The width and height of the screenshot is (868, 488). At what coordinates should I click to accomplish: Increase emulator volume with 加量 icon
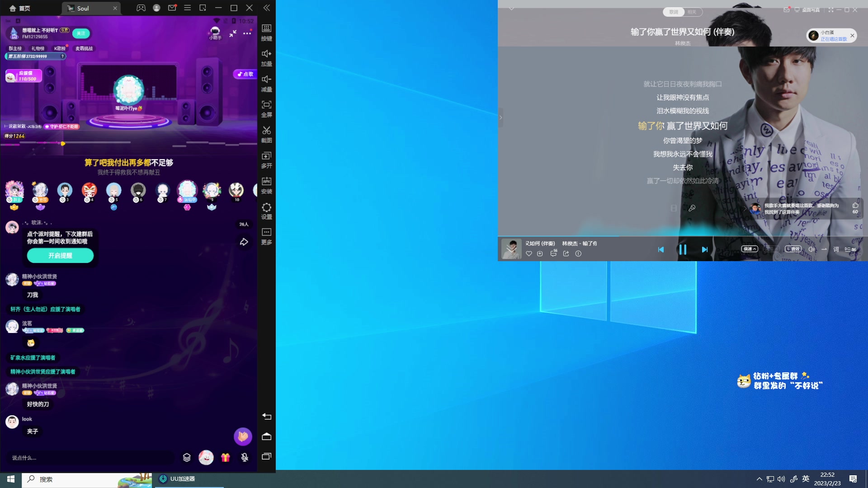click(x=266, y=54)
